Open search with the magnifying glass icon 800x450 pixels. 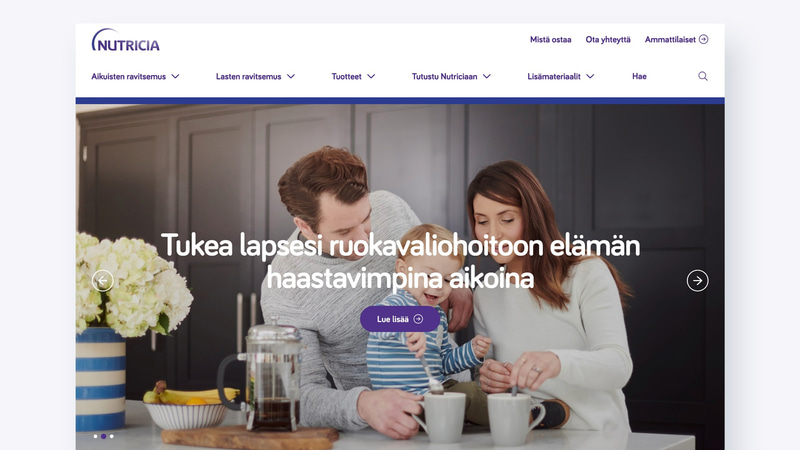[x=703, y=76]
